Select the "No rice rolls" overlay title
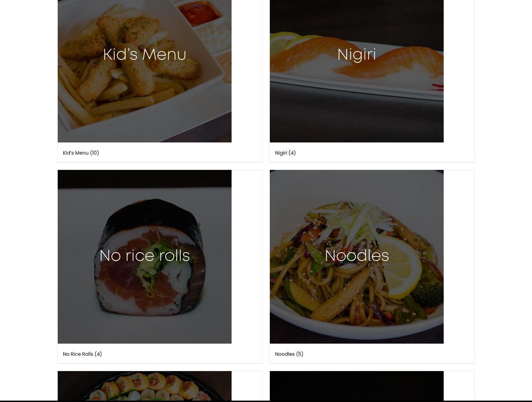This screenshot has height=402, width=532. (145, 256)
